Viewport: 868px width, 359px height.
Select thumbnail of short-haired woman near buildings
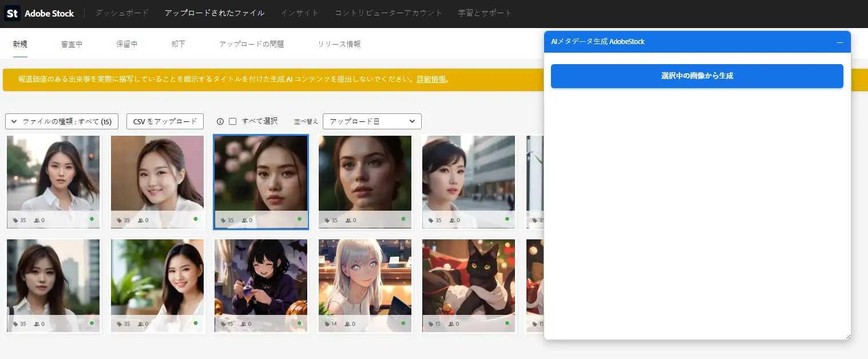coord(469,182)
